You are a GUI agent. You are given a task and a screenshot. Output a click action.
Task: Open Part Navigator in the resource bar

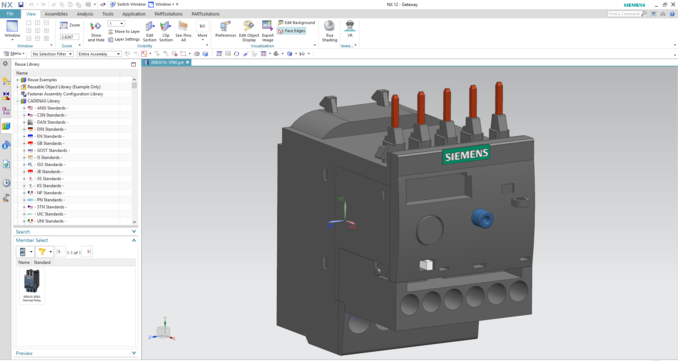click(6, 111)
